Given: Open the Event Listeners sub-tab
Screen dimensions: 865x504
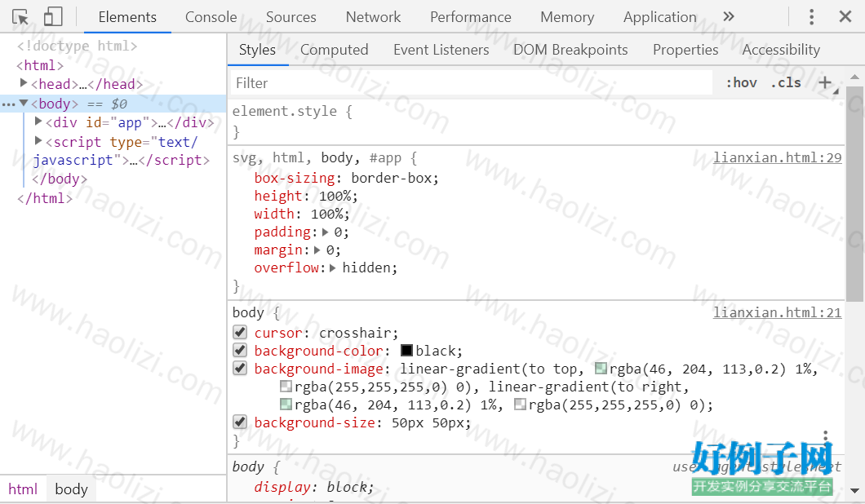Looking at the screenshot, I should tap(441, 50).
